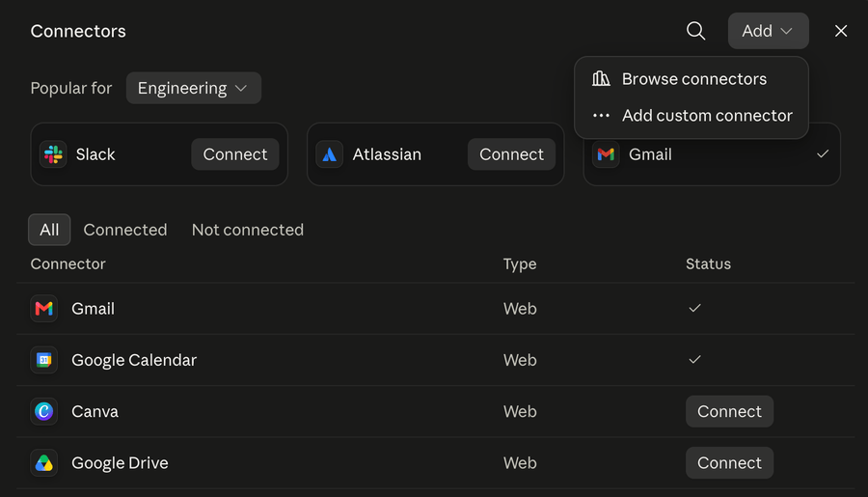This screenshot has width=868, height=497.
Task: Connect the Google Drive connector
Action: 729,462
